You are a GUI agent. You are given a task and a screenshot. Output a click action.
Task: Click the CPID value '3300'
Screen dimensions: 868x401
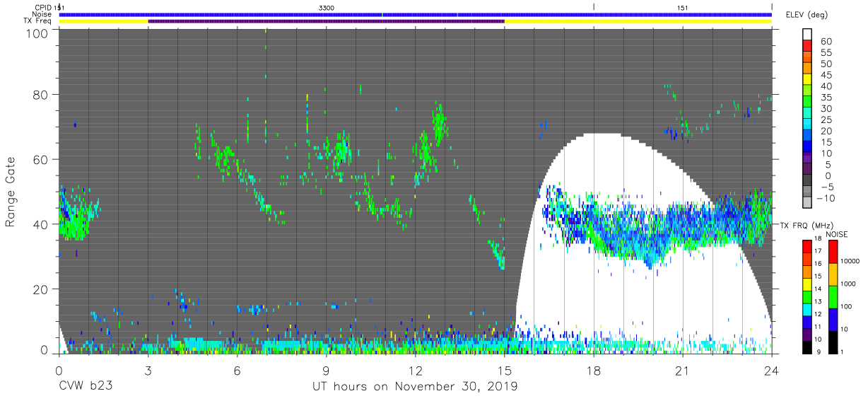pos(326,7)
